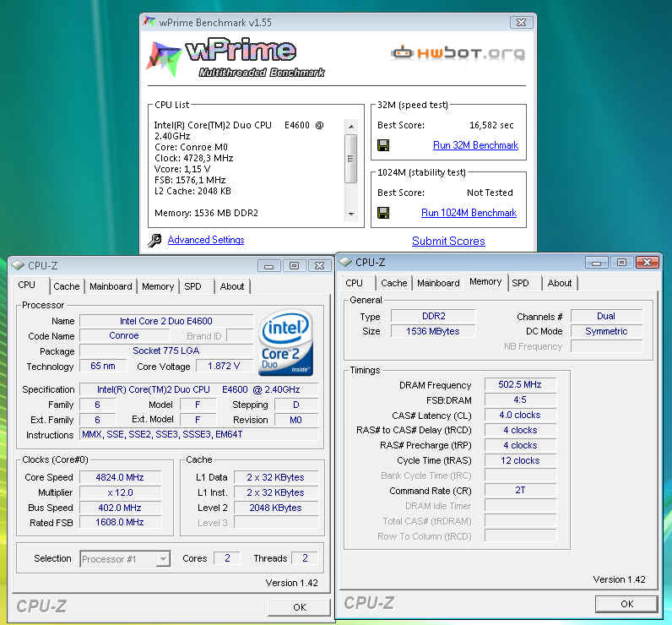The image size is (672, 625).
Task: Close the wPrime Benchmark window
Action: point(521,22)
